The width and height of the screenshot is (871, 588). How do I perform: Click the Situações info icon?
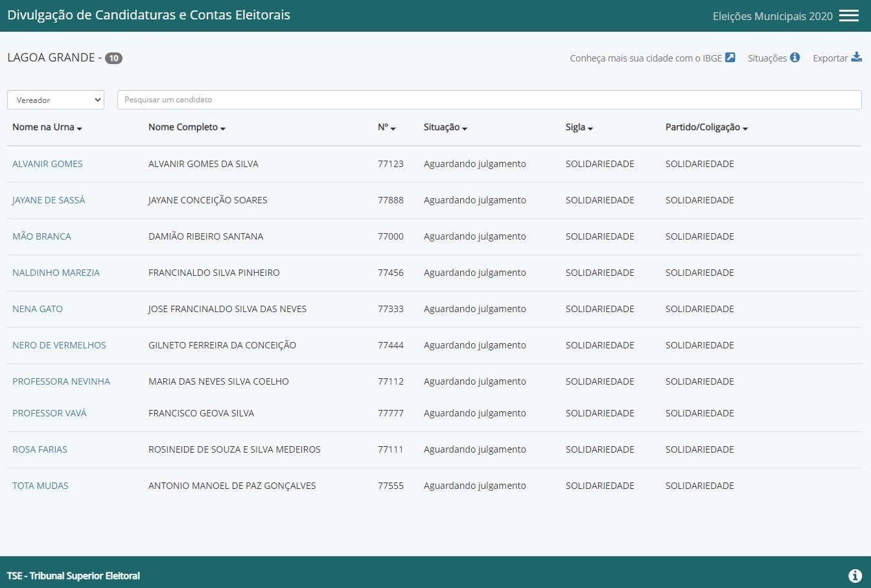pyautogui.click(x=795, y=58)
